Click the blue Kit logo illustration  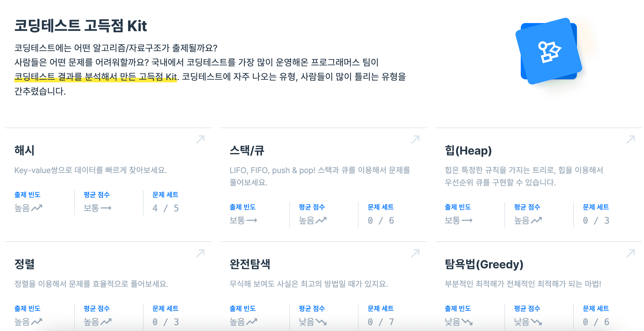[x=549, y=51]
